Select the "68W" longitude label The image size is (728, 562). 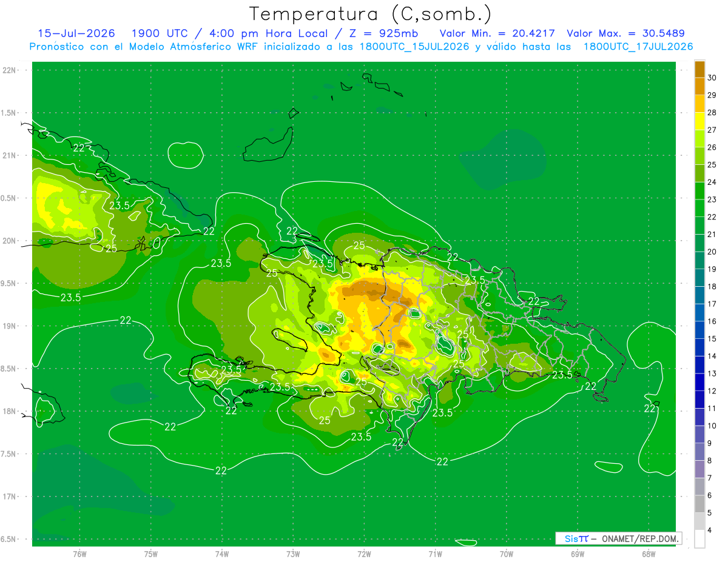(649, 554)
